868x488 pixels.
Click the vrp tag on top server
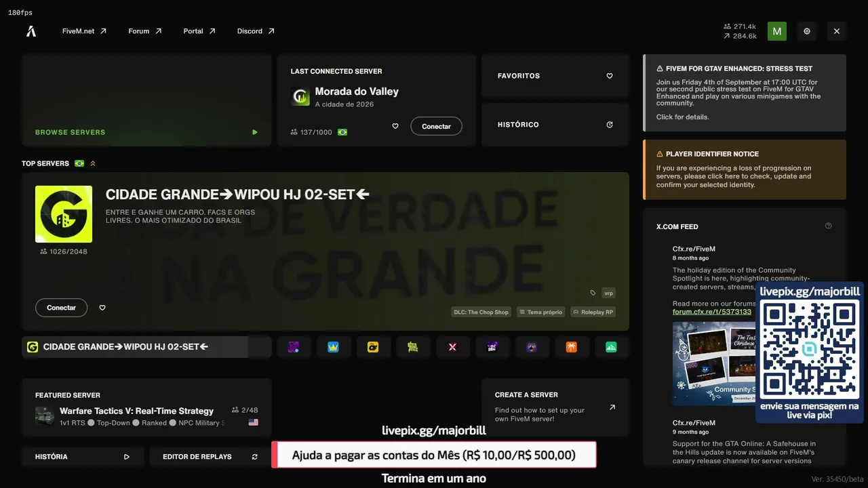click(608, 293)
